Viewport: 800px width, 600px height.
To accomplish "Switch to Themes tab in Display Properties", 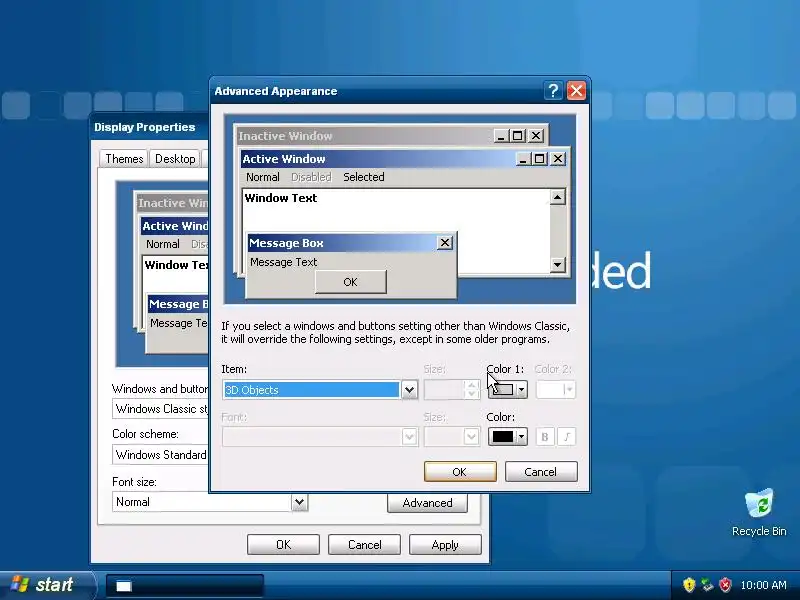I will (124, 159).
